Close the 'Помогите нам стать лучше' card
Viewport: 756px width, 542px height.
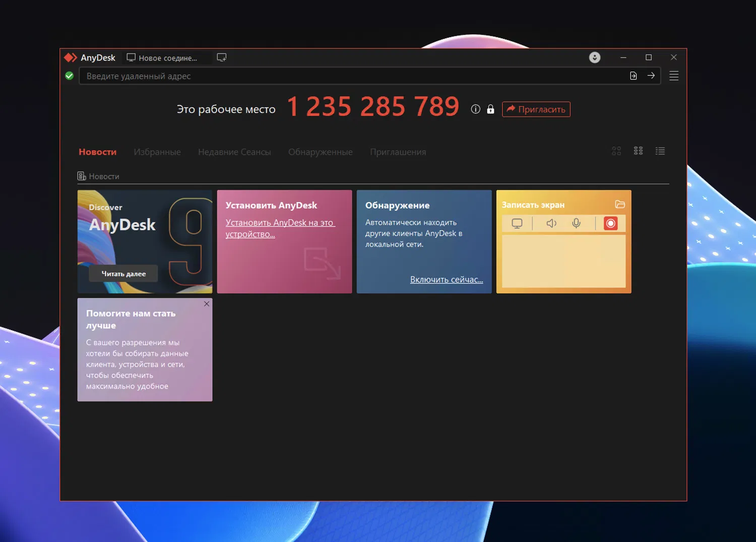[207, 304]
